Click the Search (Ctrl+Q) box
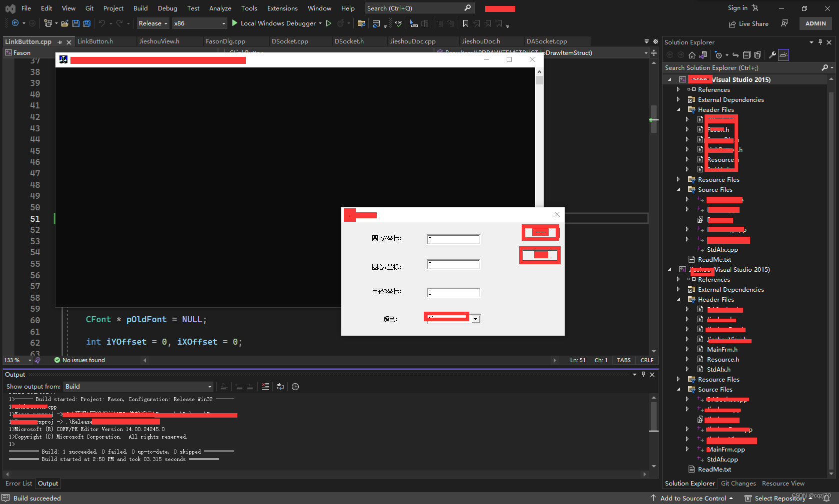This screenshot has width=839, height=504. [x=419, y=8]
